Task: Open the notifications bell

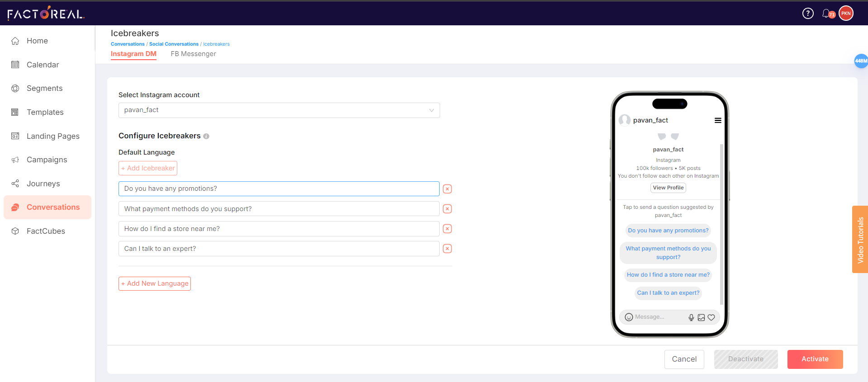Action: (x=827, y=14)
